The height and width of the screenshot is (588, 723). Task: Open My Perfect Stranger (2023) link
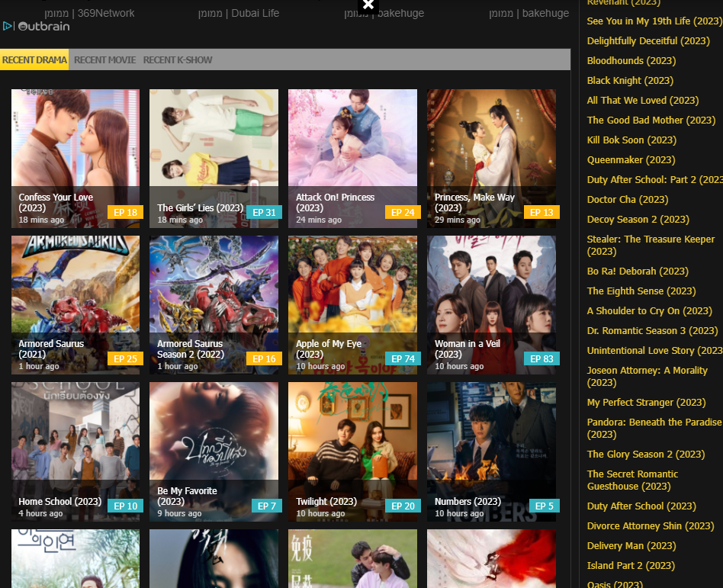pyautogui.click(x=647, y=403)
